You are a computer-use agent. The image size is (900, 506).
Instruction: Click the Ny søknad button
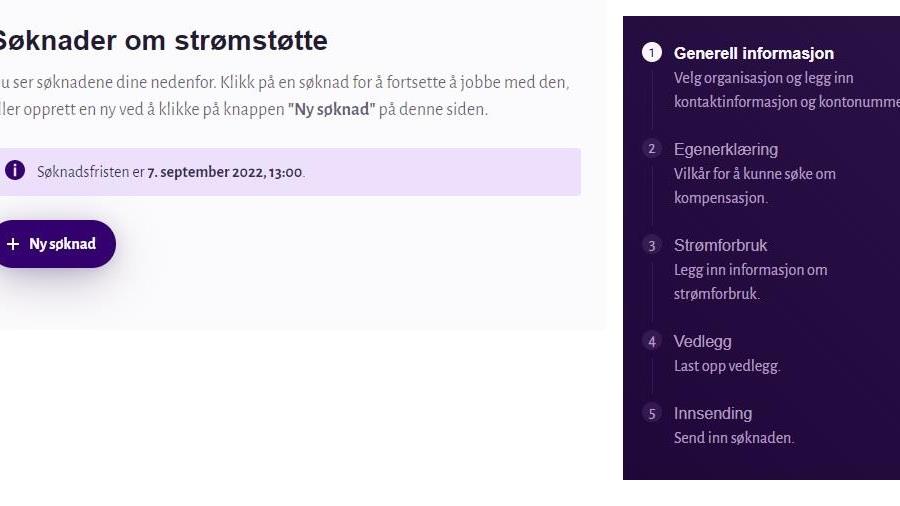click(x=56, y=244)
